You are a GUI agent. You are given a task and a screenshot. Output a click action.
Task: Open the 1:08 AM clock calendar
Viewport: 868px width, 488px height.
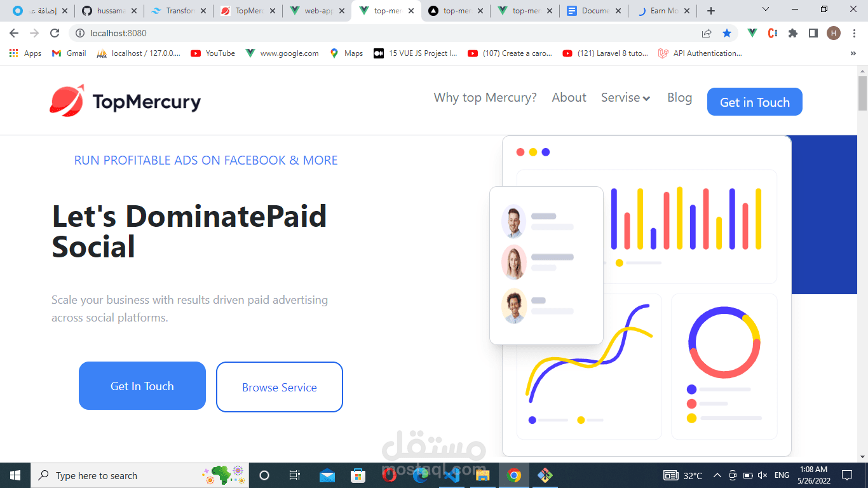[x=813, y=475]
